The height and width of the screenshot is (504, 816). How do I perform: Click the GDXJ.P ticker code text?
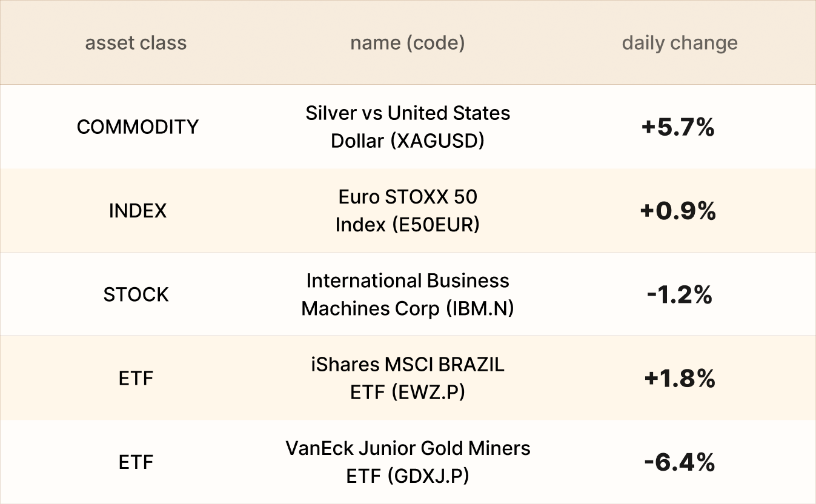[x=430, y=476]
